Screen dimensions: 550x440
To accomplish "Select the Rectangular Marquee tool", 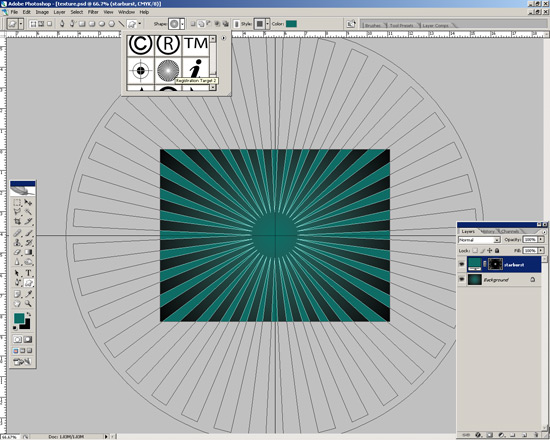I will point(17,203).
